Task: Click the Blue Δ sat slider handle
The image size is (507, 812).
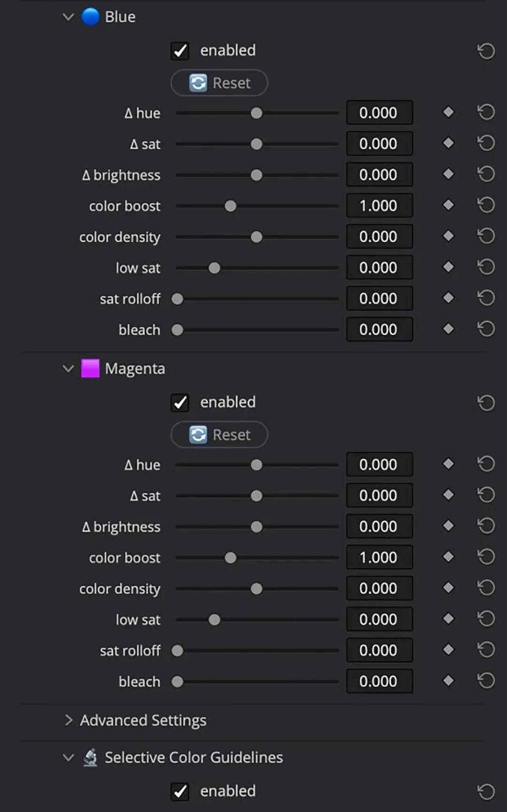Action: pos(256,144)
